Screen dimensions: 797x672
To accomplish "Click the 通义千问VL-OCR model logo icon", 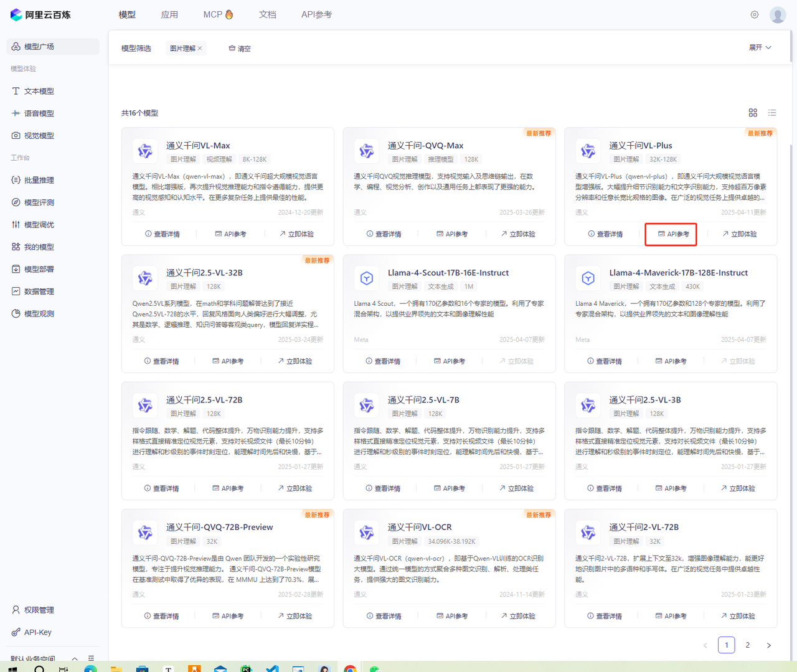I will (367, 532).
